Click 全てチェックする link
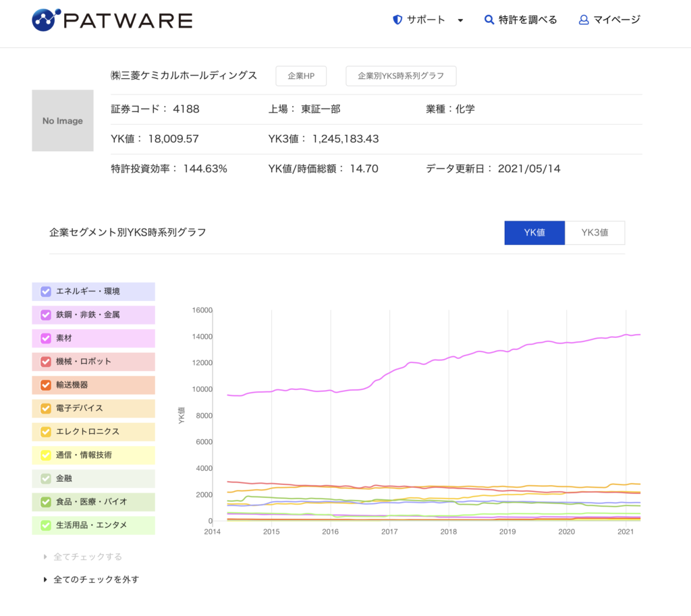Image resolution: width=691 pixels, height=616 pixels. point(87,557)
